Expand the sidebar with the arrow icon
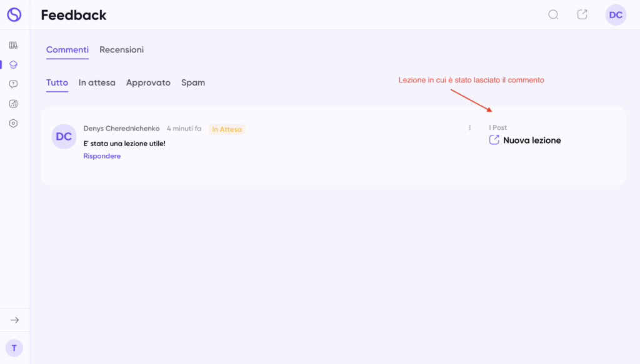Image resolution: width=640 pixels, height=364 pixels. (14, 320)
